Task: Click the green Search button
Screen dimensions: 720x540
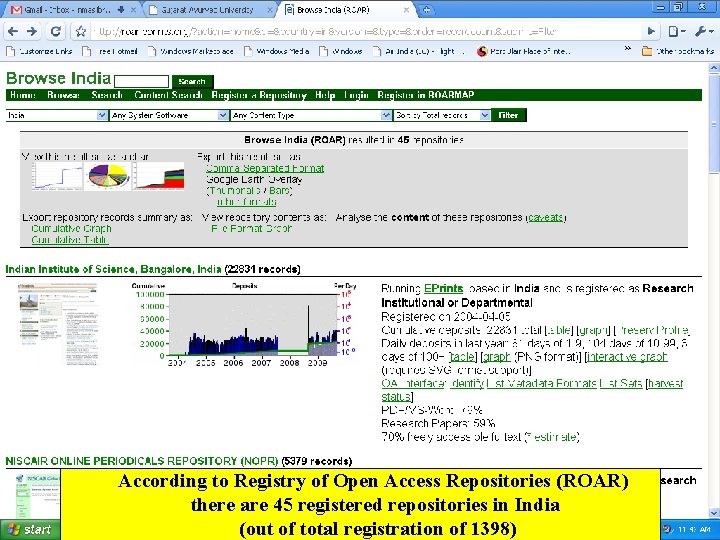Action: click(x=192, y=81)
